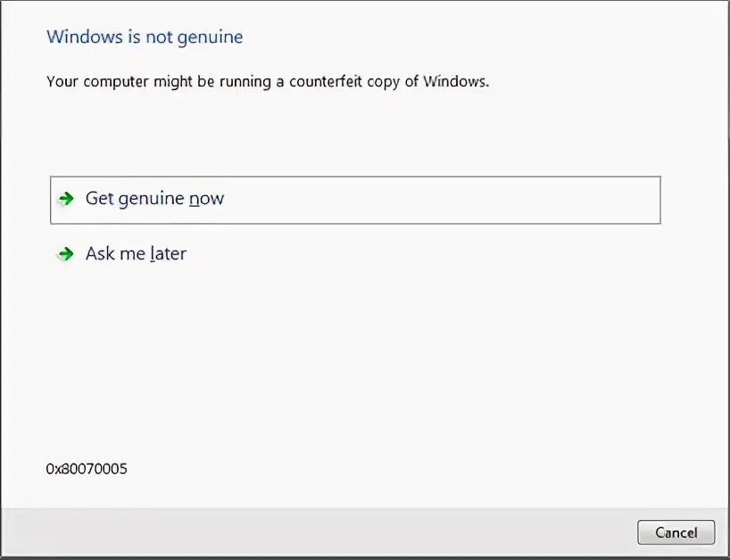Click the word "Get" in the first command link
The width and height of the screenshot is (730, 560).
(x=100, y=198)
